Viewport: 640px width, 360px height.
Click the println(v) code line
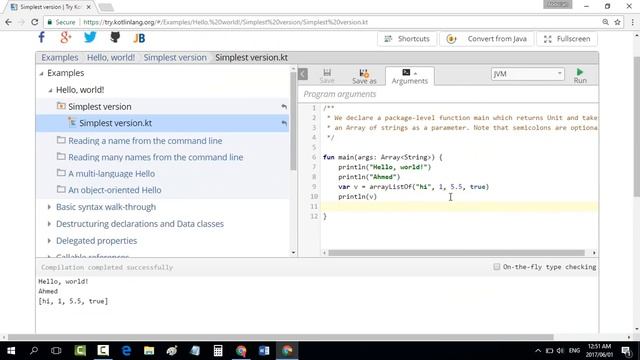(x=357, y=197)
